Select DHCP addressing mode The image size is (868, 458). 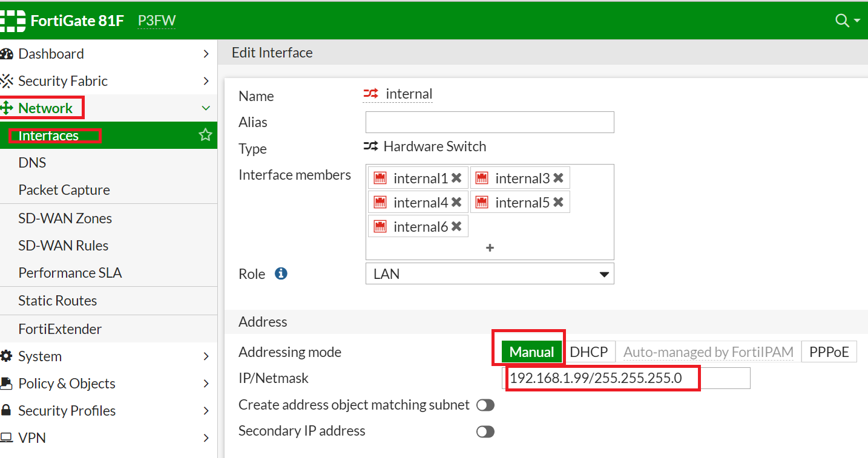[x=589, y=352]
